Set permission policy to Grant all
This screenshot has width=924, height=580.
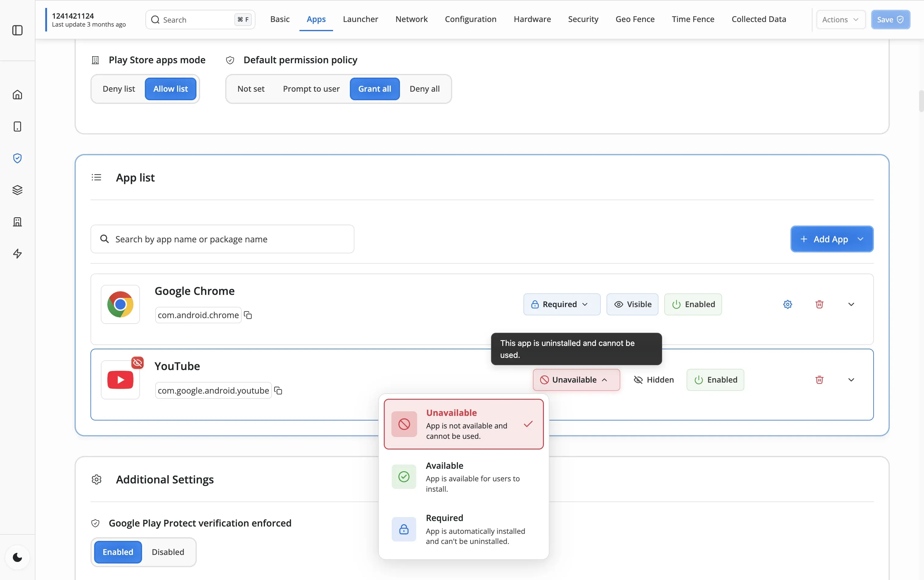375,89
